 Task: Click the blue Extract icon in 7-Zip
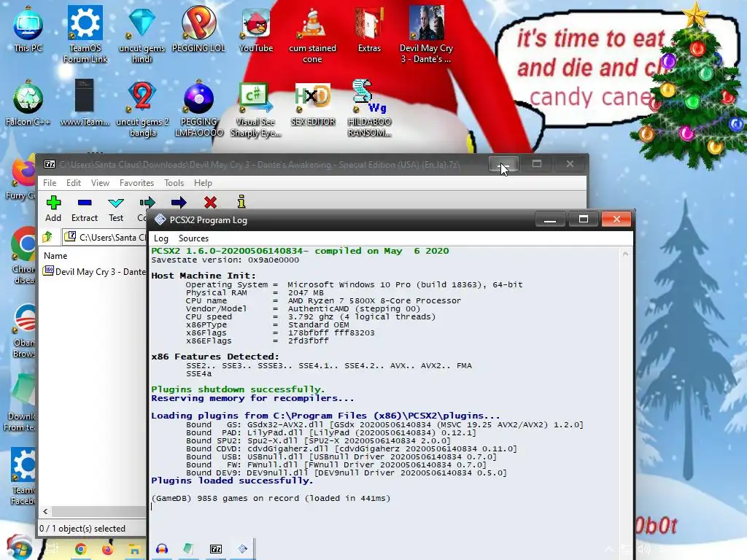click(x=85, y=203)
